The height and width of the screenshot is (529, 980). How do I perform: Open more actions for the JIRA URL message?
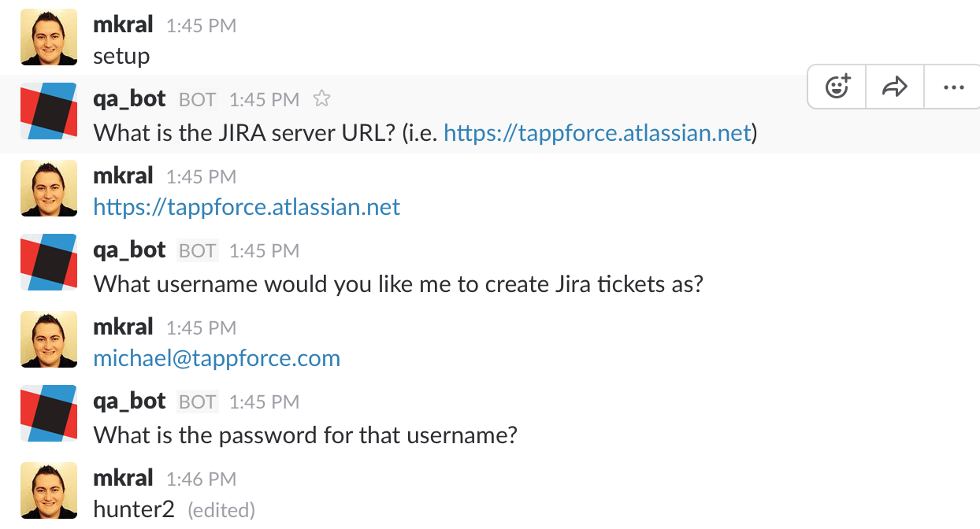click(x=953, y=86)
